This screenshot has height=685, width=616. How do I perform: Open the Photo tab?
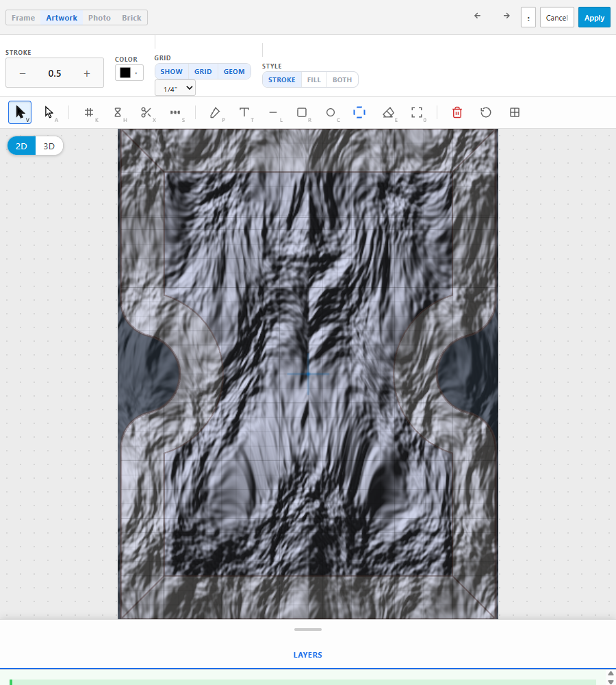99,18
